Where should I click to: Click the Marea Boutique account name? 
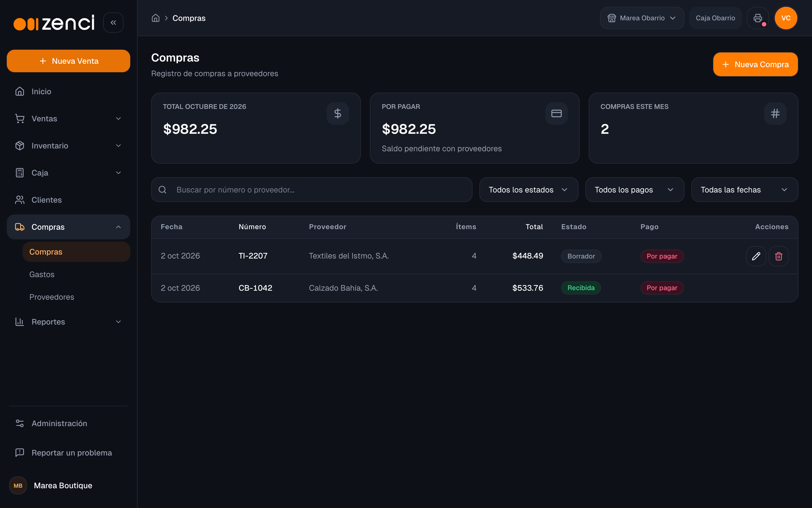click(63, 485)
